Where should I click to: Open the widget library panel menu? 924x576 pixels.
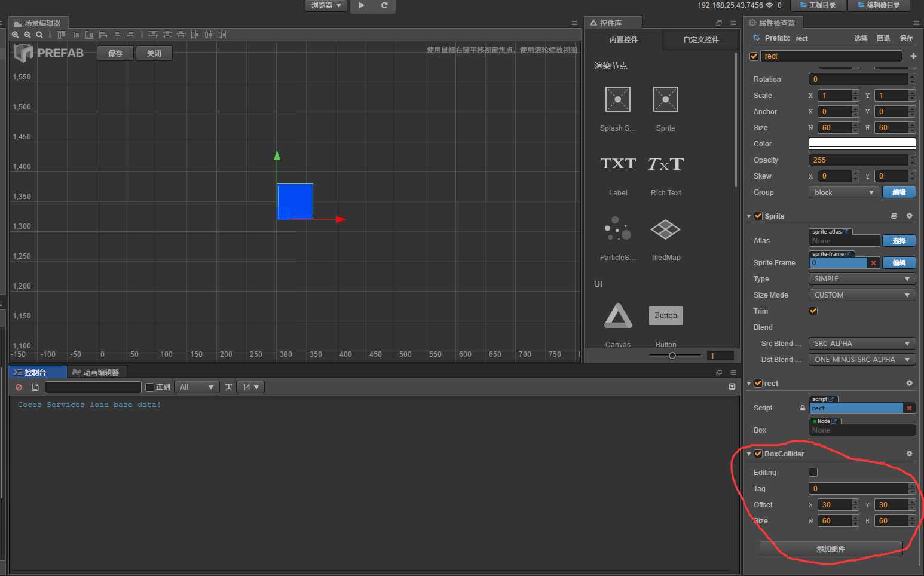click(733, 23)
